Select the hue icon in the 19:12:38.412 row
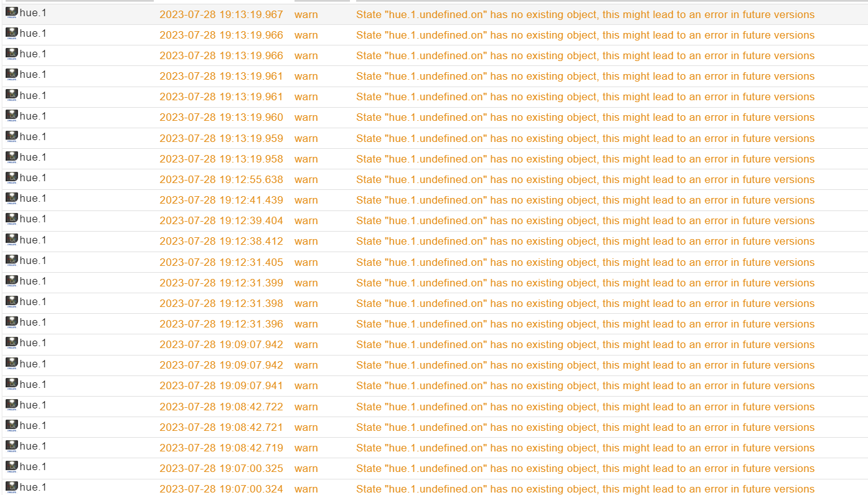This screenshot has height=495, width=868. click(12, 240)
